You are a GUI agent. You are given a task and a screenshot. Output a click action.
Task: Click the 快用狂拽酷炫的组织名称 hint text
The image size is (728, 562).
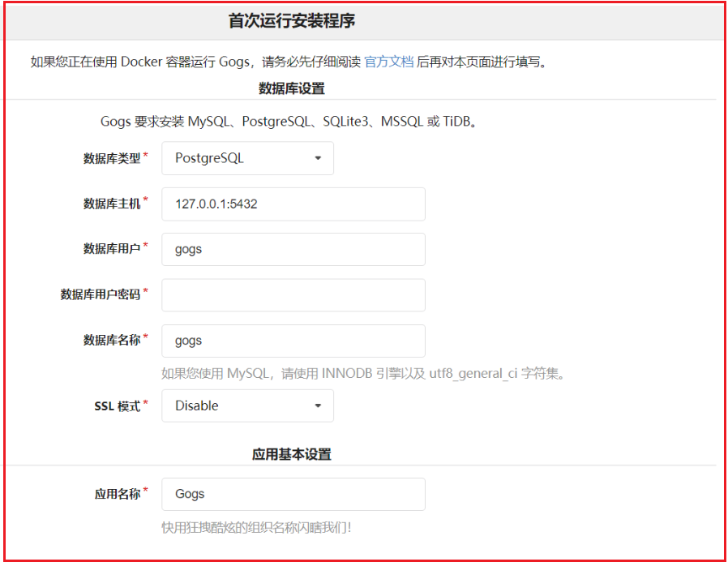pos(256,528)
